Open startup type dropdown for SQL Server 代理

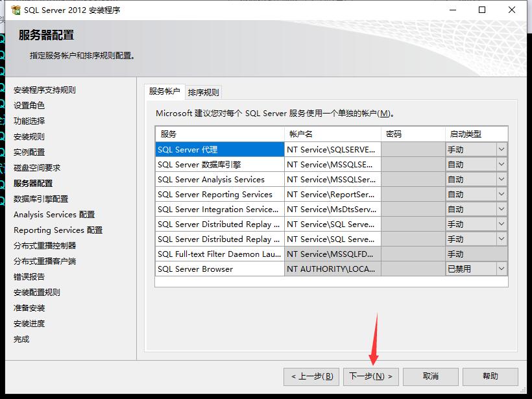(x=501, y=149)
